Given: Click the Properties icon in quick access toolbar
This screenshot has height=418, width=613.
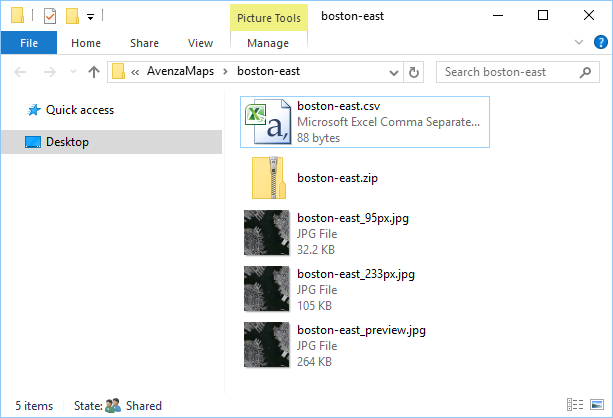Looking at the screenshot, I should [50, 16].
